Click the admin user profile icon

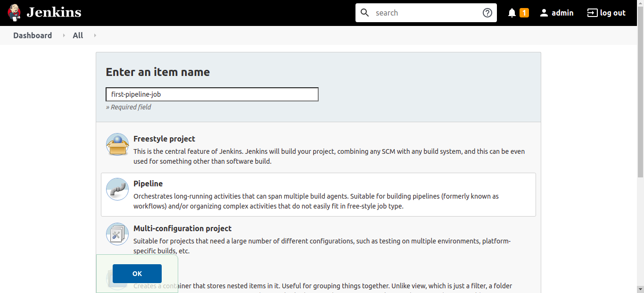click(544, 13)
